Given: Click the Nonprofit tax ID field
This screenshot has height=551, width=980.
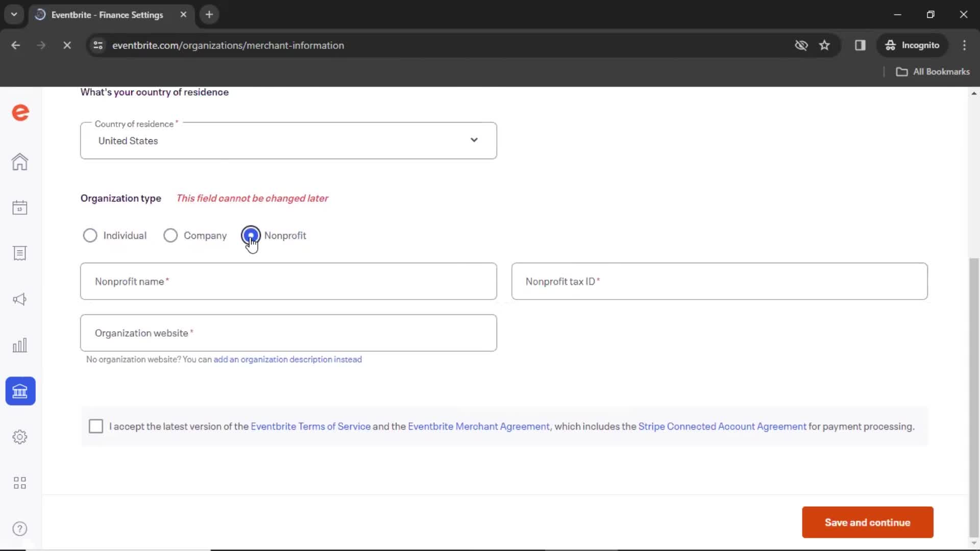Looking at the screenshot, I should click(719, 282).
